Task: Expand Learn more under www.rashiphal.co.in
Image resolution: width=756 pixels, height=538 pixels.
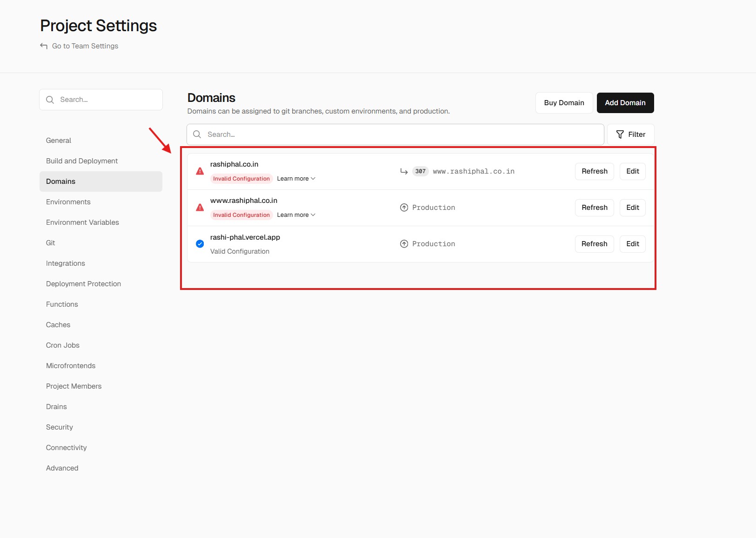Action: (x=296, y=215)
